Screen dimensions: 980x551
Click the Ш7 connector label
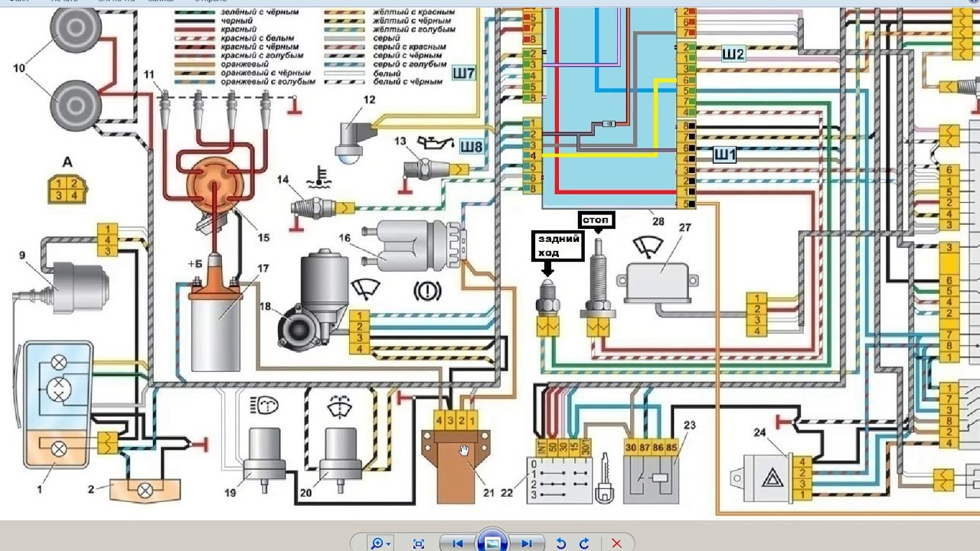tap(464, 73)
